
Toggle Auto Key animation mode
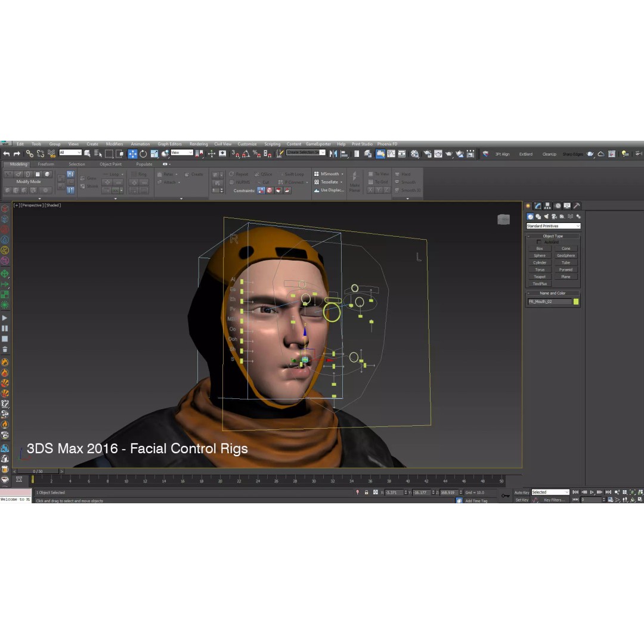522,493
